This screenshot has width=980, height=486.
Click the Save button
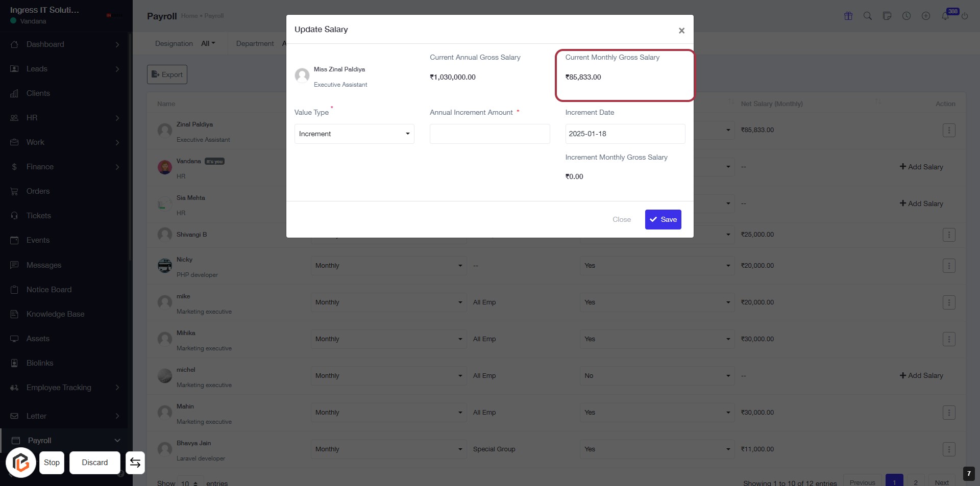pyautogui.click(x=663, y=220)
